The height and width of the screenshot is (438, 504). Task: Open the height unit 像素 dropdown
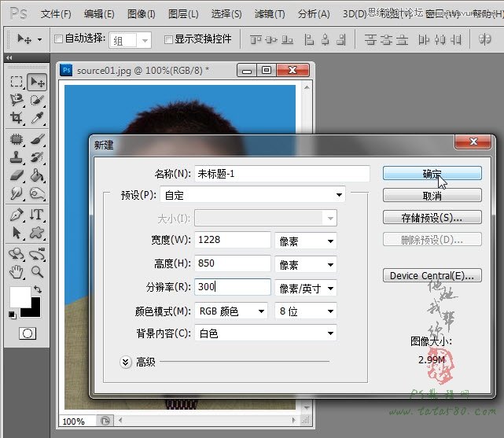(x=306, y=264)
